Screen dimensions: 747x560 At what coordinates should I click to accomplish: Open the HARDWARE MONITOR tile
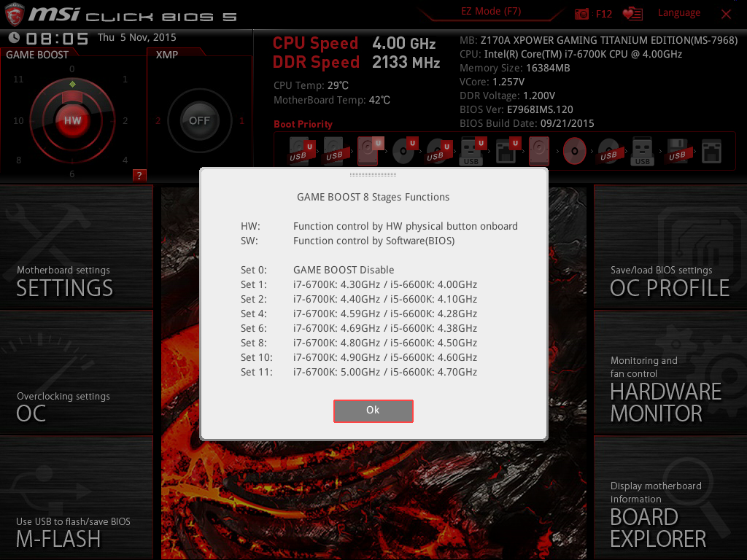670,373
